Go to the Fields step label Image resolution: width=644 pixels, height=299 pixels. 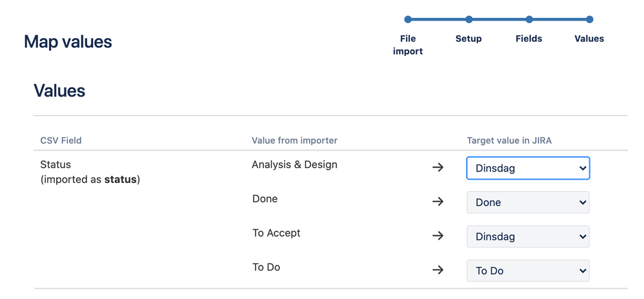click(529, 39)
